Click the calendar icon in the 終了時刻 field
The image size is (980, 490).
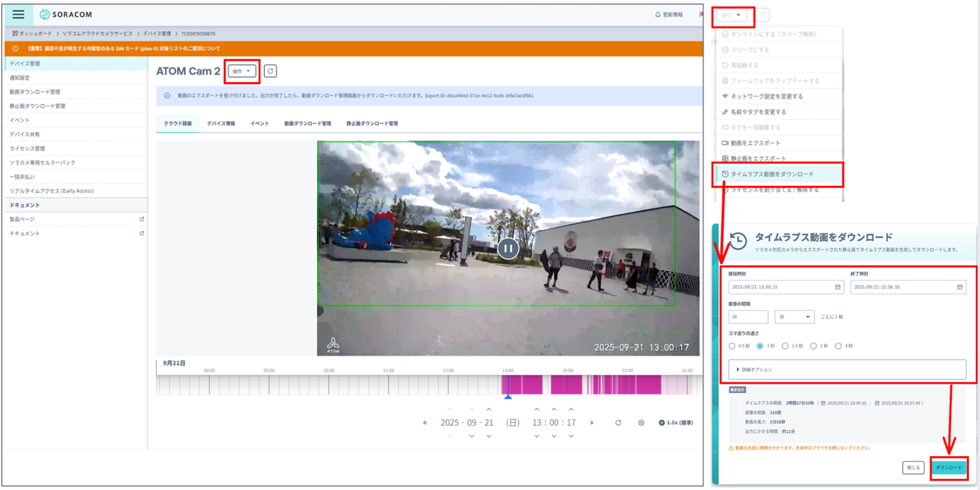tap(960, 287)
